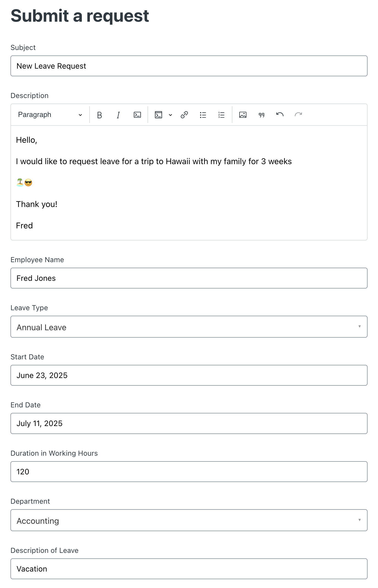The image size is (378, 588).
Task: Undo the last edit in editor
Action: click(280, 115)
